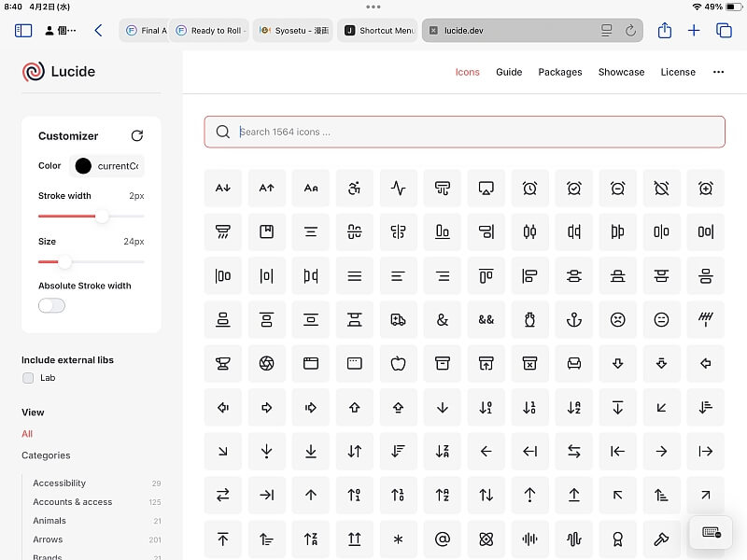Select the annoyed face icon
The image size is (747, 560).
click(x=661, y=319)
